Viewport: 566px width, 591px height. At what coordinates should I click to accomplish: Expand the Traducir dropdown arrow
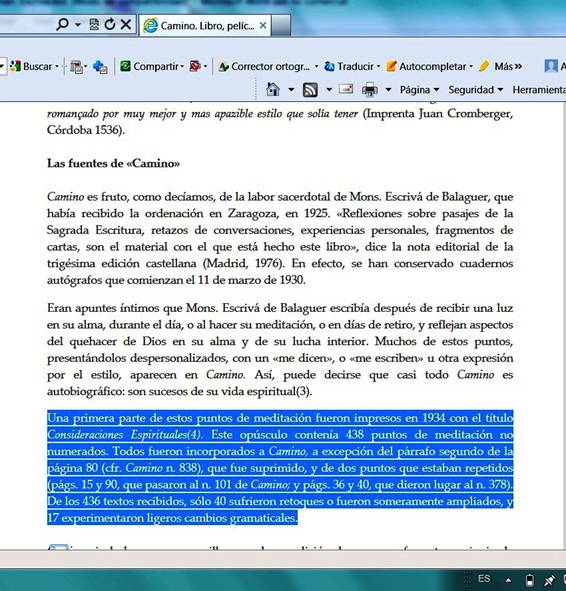[x=378, y=67]
